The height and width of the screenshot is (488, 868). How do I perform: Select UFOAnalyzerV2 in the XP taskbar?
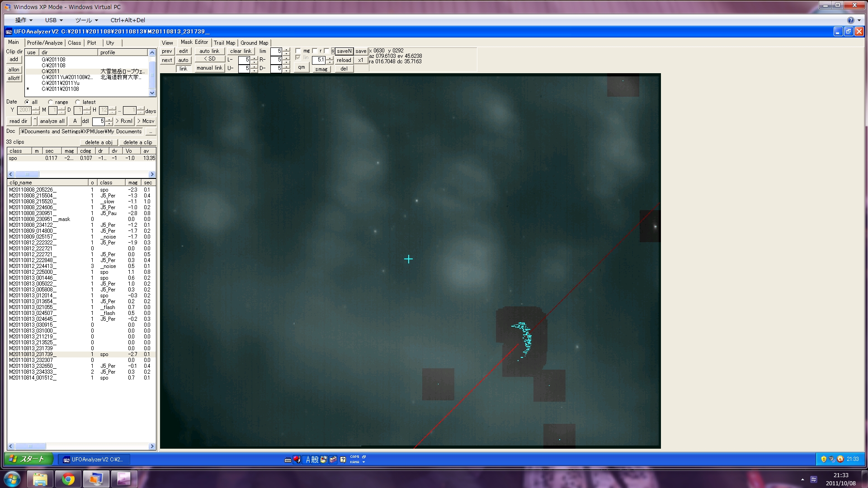click(x=94, y=460)
